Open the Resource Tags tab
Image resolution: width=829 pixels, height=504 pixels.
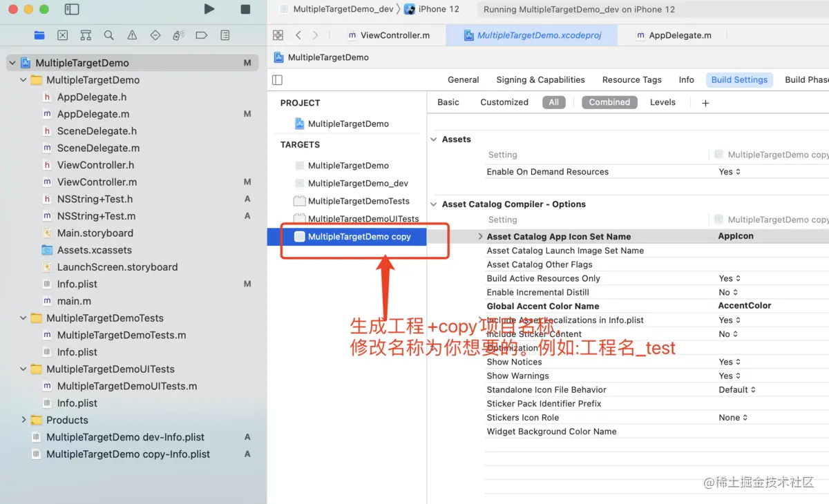tap(631, 80)
